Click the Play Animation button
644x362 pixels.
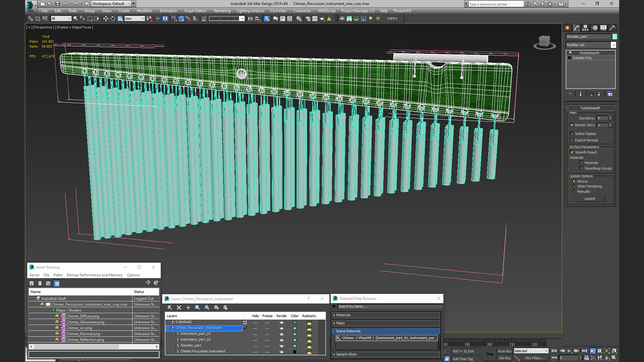[569, 351]
